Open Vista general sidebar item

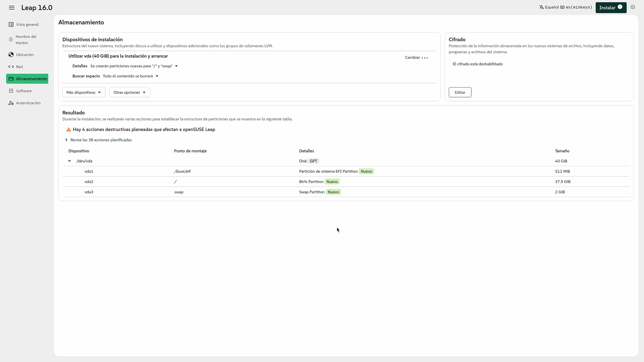click(x=27, y=24)
